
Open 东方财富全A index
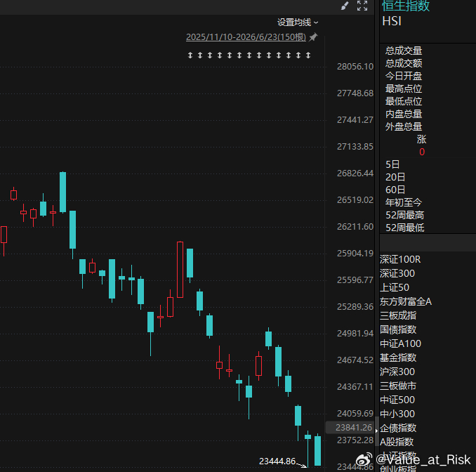pos(406,301)
